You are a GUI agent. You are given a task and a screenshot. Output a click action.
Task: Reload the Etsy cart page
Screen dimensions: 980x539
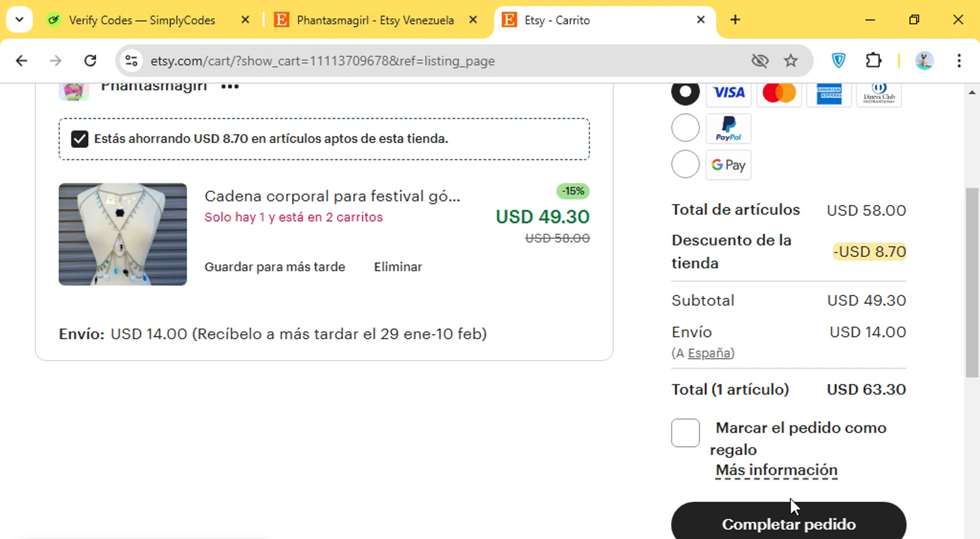tap(90, 61)
